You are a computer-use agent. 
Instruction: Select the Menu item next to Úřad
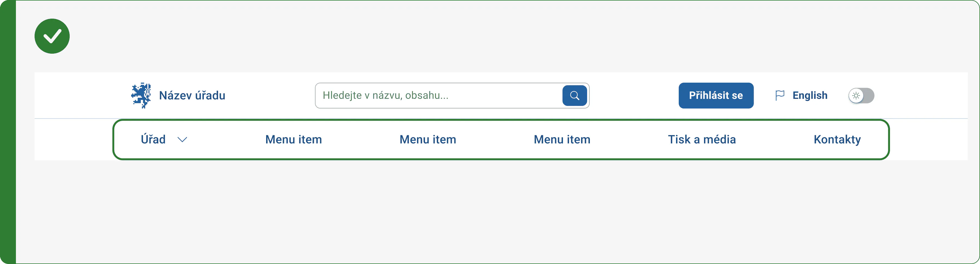point(293,139)
